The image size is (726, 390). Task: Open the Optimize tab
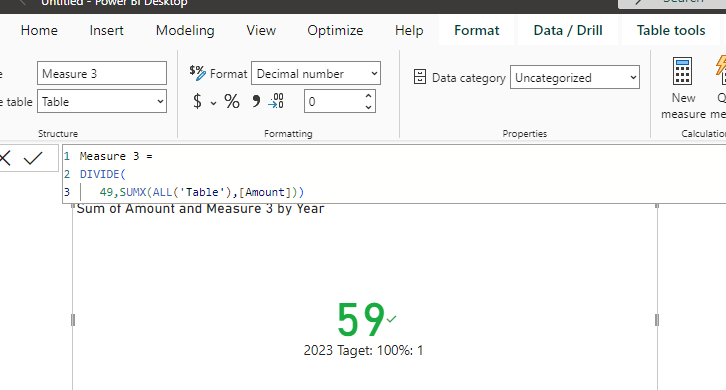click(x=335, y=31)
